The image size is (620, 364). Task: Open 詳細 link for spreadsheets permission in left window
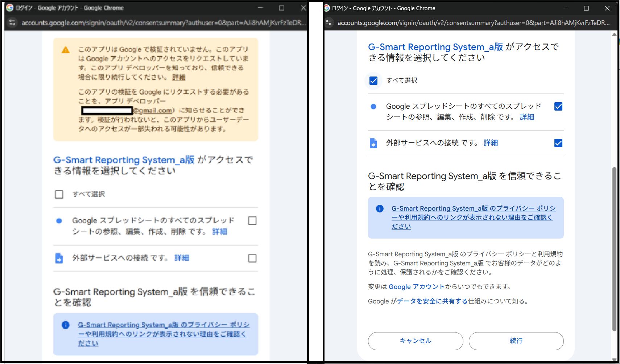pos(220,231)
